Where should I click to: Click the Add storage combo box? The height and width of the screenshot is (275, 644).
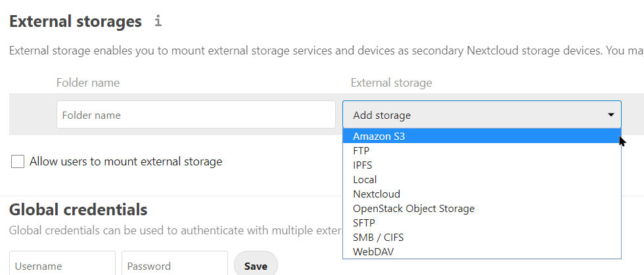coord(481,115)
